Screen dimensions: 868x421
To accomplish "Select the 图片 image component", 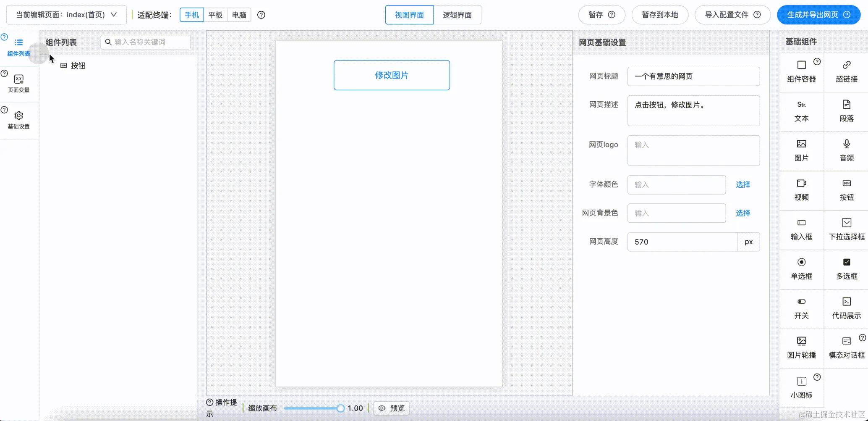I will tap(801, 150).
